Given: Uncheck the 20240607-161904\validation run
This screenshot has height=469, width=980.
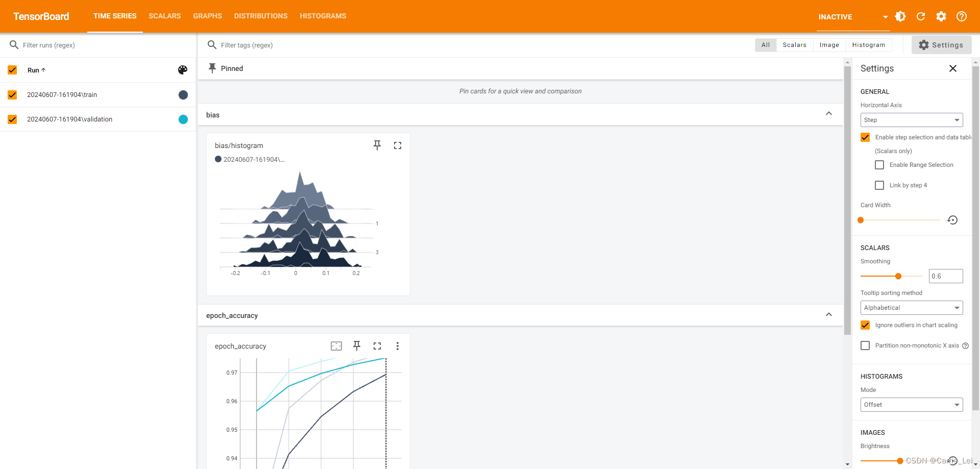Looking at the screenshot, I should tap(13, 119).
